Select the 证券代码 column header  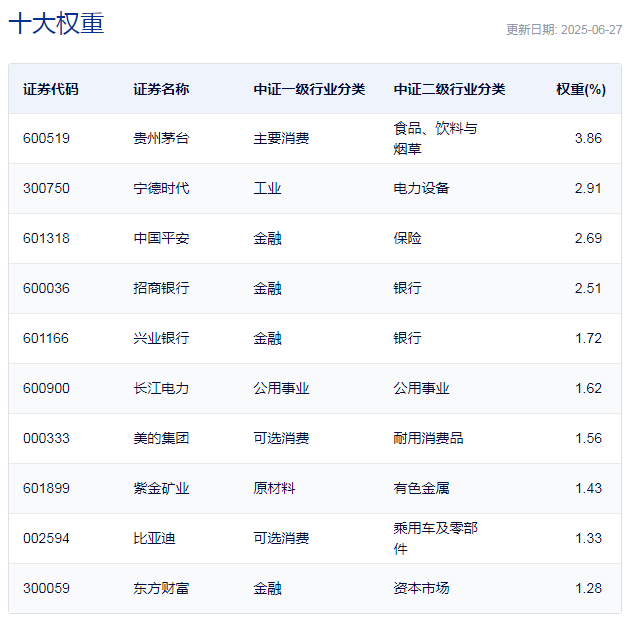pos(51,89)
